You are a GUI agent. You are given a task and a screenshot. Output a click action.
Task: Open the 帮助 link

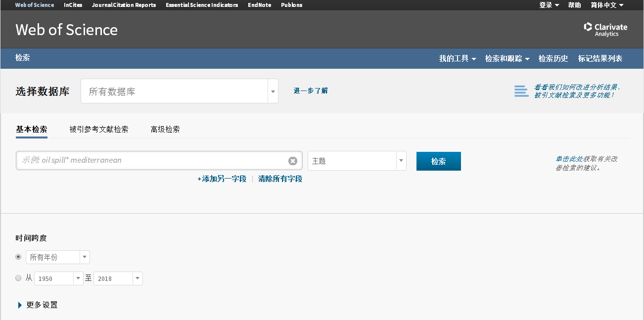point(574,5)
